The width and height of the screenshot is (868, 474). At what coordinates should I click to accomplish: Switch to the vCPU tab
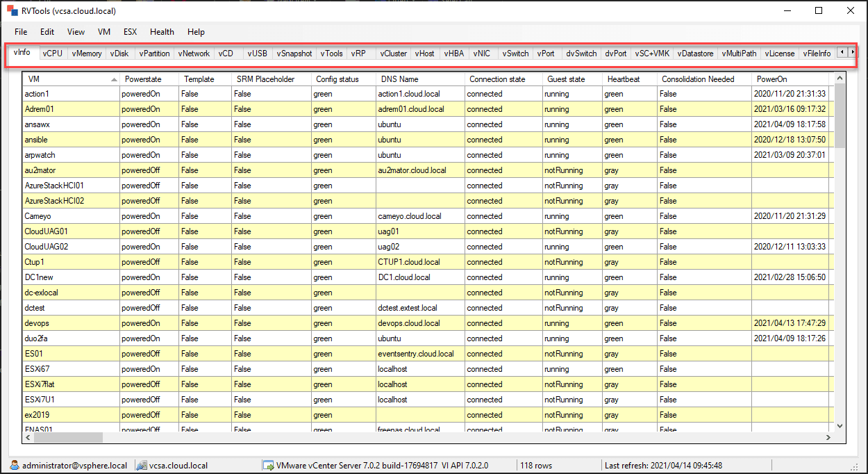(53, 52)
